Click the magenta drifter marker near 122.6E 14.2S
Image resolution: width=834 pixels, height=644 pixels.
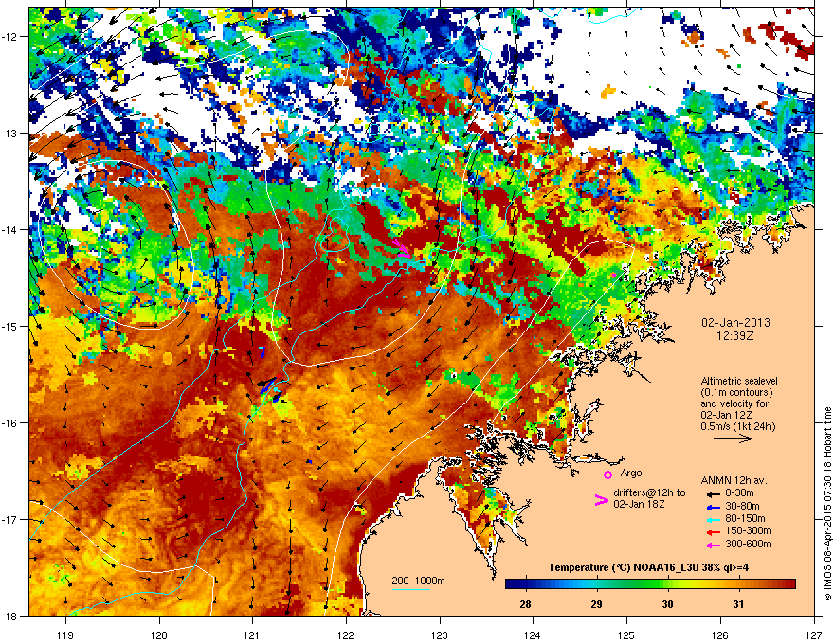403,248
